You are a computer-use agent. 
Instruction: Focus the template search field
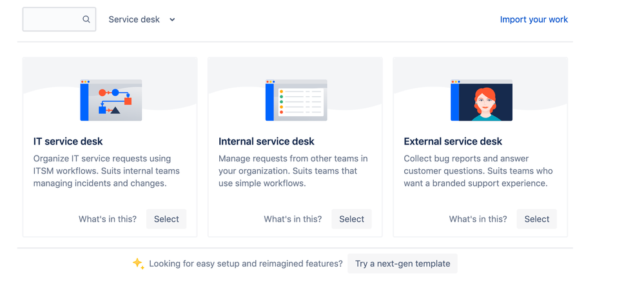coord(59,19)
